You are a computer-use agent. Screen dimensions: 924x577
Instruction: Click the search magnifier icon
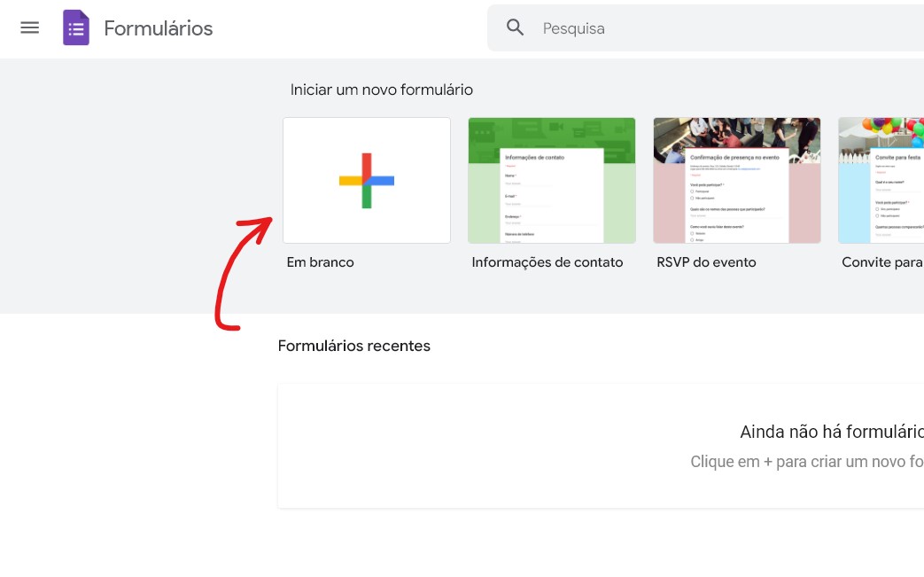515,27
